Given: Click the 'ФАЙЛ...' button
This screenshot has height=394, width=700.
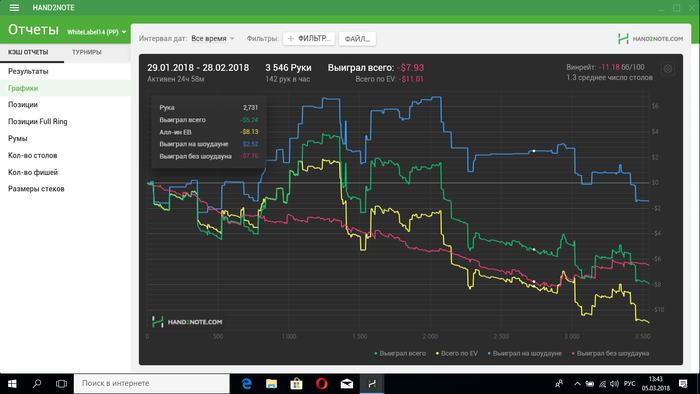Looking at the screenshot, I should pos(357,39).
